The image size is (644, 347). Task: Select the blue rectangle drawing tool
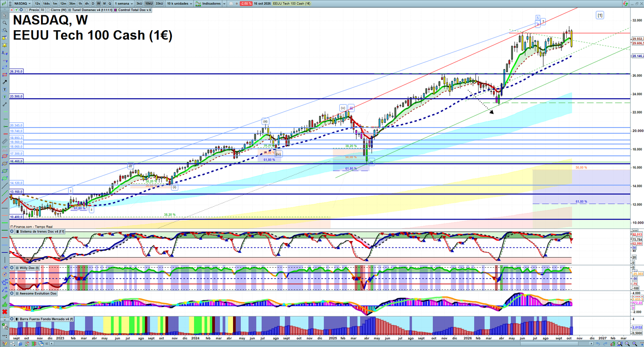tap(4, 67)
